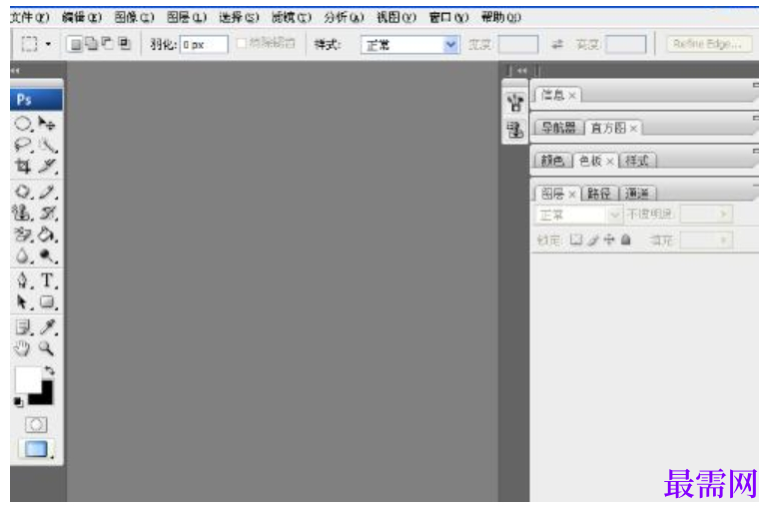Open the layer opacity slider arrow
The image size is (776, 515).
tap(723, 214)
